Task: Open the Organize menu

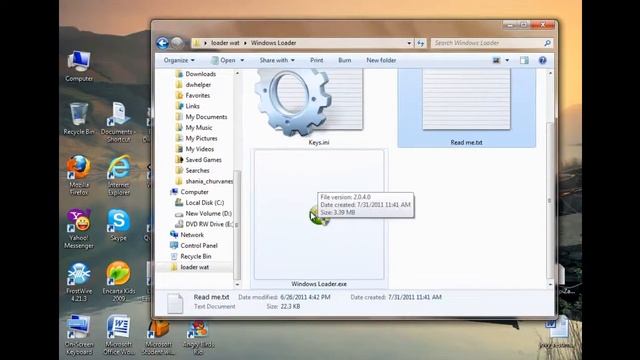Action: [x=179, y=60]
